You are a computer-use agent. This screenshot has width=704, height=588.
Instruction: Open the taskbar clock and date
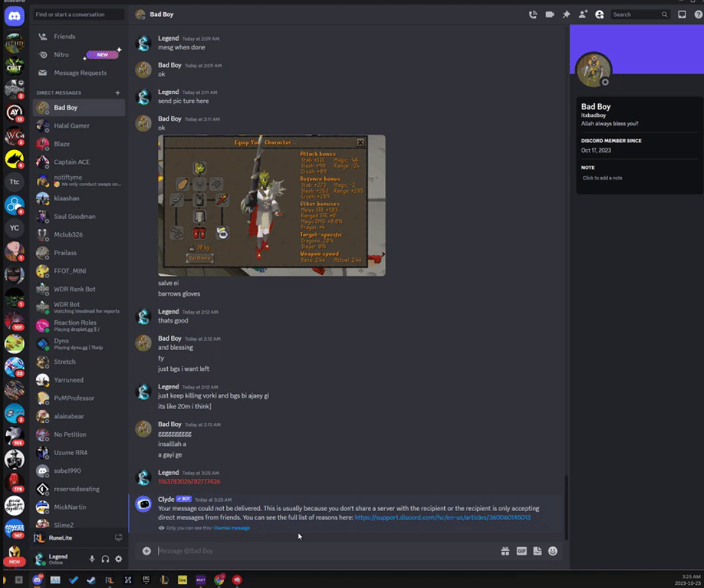click(x=689, y=580)
